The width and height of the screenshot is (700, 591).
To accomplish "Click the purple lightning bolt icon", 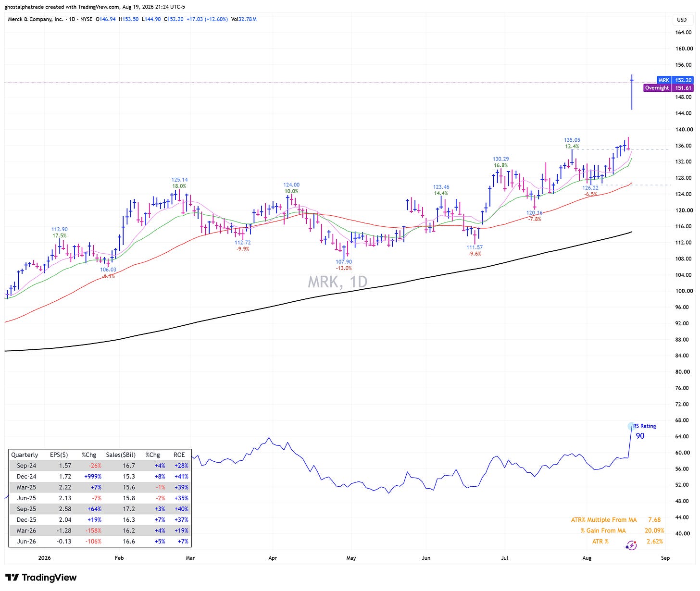I will [x=631, y=545].
